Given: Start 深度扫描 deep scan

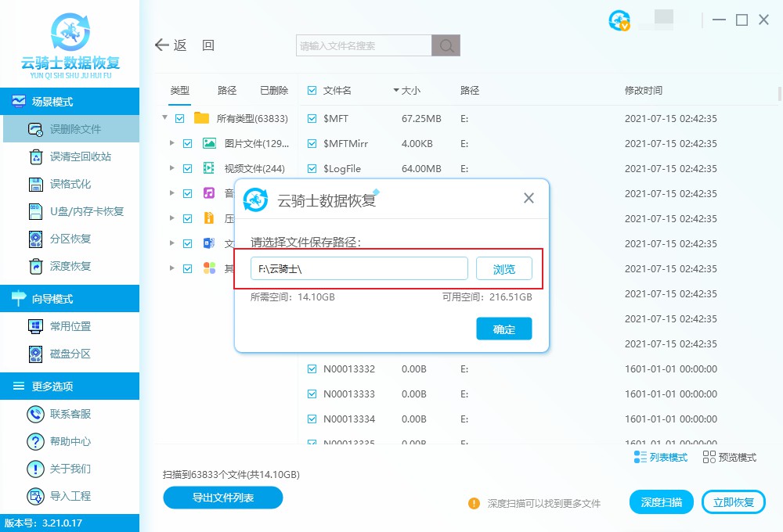Looking at the screenshot, I should (661, 502).
